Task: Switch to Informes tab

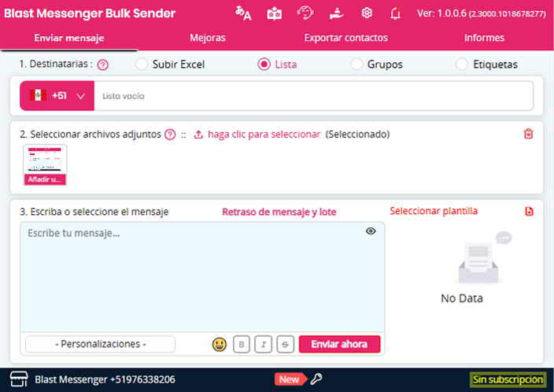Action: 484,38
